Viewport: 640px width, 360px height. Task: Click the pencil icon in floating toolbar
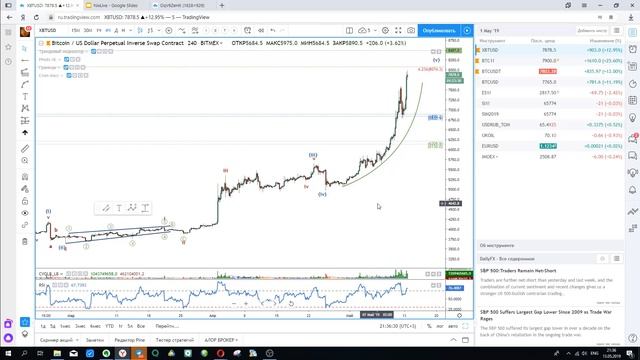pos(106,208)
